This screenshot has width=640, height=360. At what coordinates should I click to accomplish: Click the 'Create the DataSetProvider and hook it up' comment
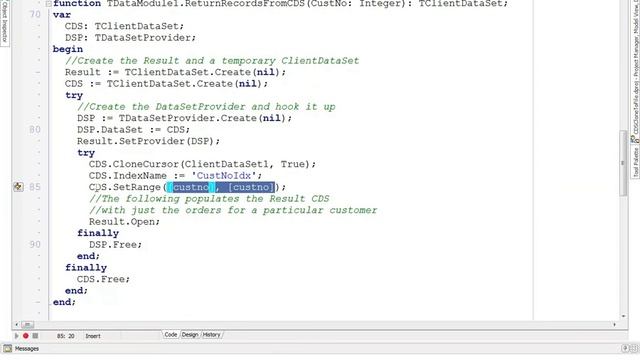[206, 107]
